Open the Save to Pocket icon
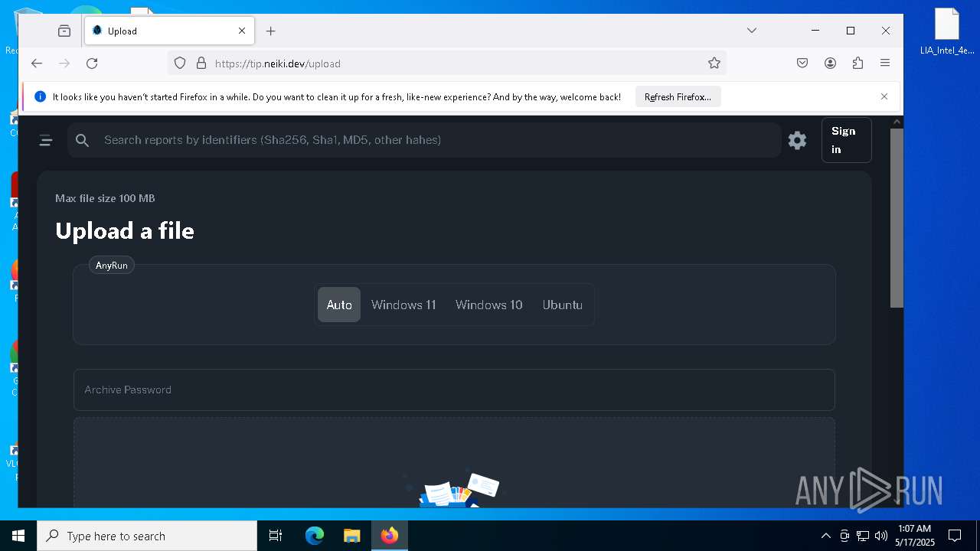The image size is (980, 551). pos(802,64)
